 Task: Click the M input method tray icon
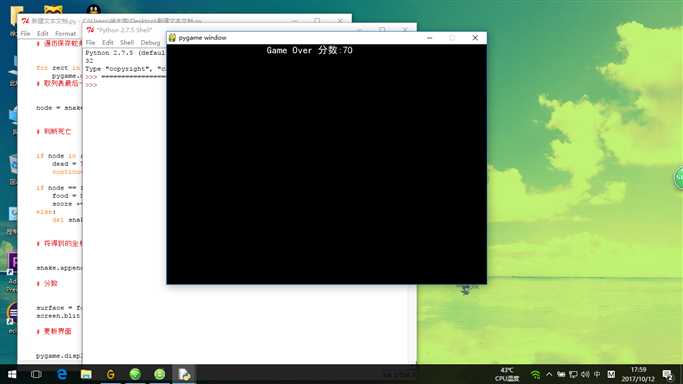[x=611, y=374]
